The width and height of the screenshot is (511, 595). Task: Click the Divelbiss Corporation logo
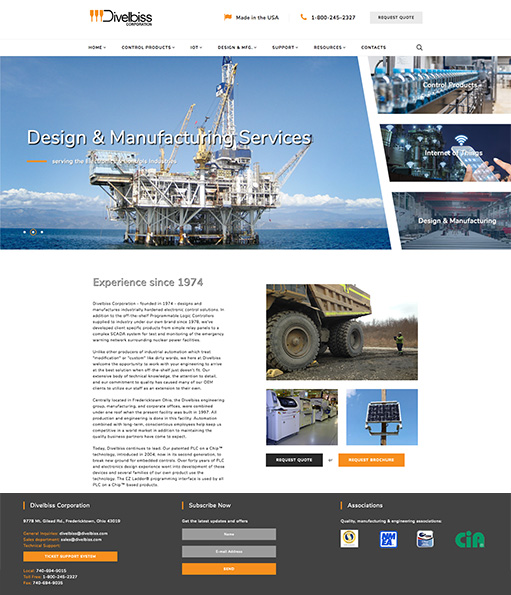tap(121, 17)
